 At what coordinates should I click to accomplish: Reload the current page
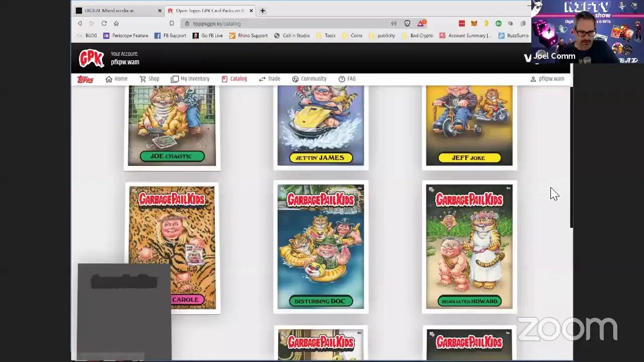104,23
